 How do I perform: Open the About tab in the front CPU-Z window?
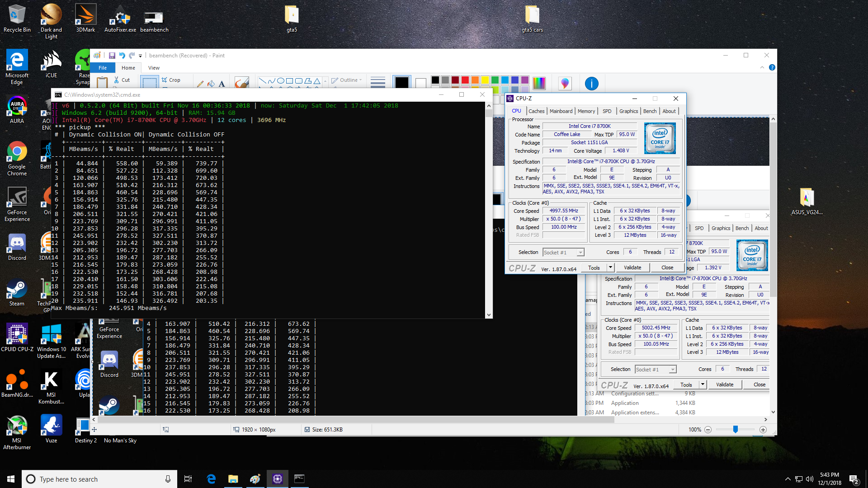[x=669, y=111]
